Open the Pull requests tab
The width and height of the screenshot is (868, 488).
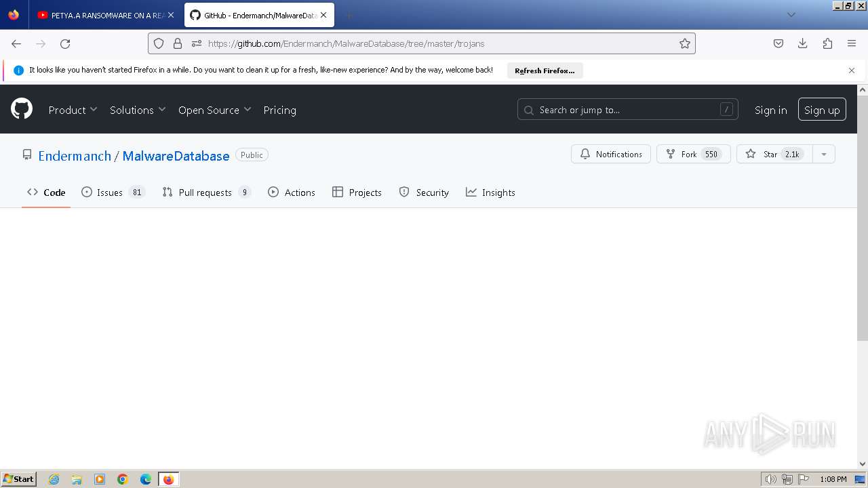point(207,192)
